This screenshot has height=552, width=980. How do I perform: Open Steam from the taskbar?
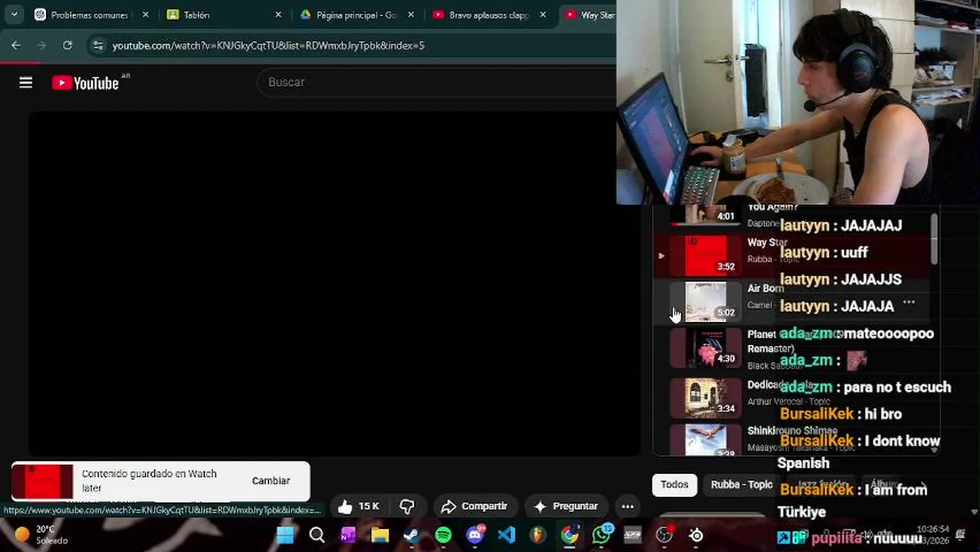(412, 534)
